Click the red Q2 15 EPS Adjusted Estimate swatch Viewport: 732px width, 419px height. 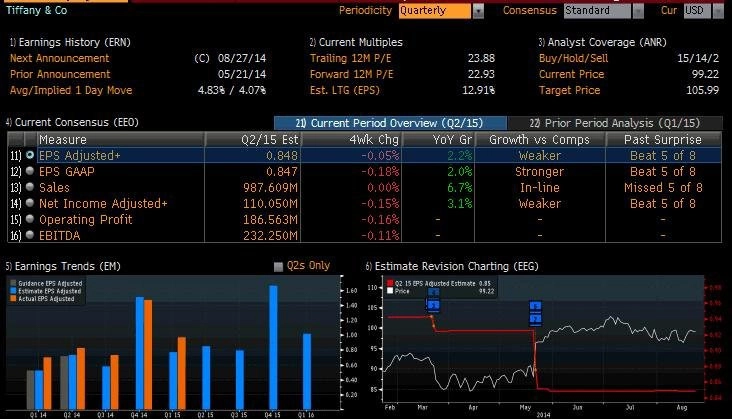coord(390,283)
